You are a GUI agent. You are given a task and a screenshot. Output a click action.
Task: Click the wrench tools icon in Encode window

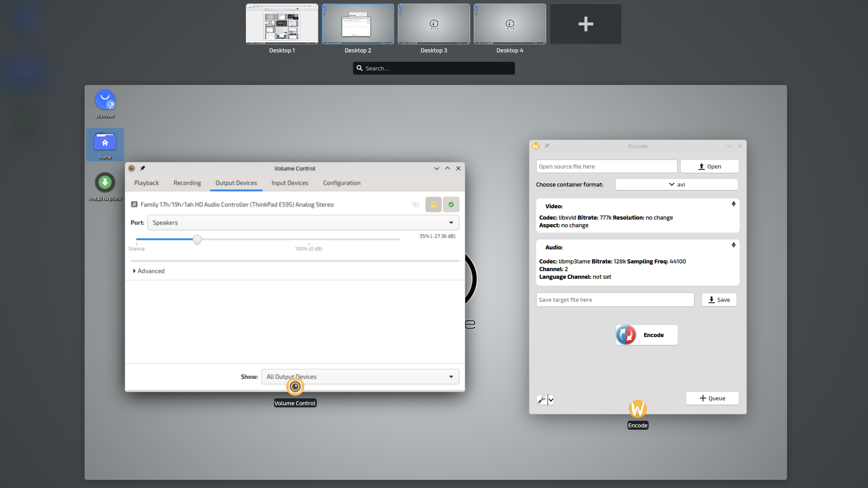(542, 399)
